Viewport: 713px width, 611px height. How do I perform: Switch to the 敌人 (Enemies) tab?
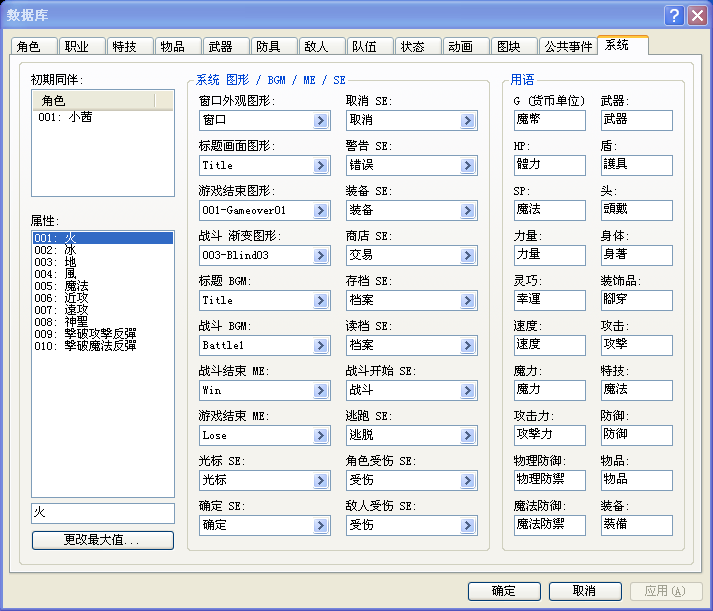click(322, 46)
